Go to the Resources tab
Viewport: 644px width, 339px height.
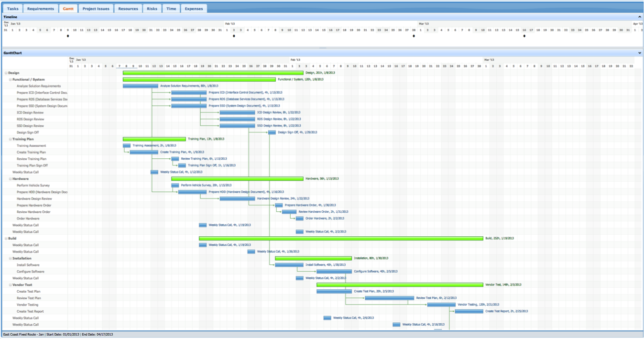[x=128, y=9]
